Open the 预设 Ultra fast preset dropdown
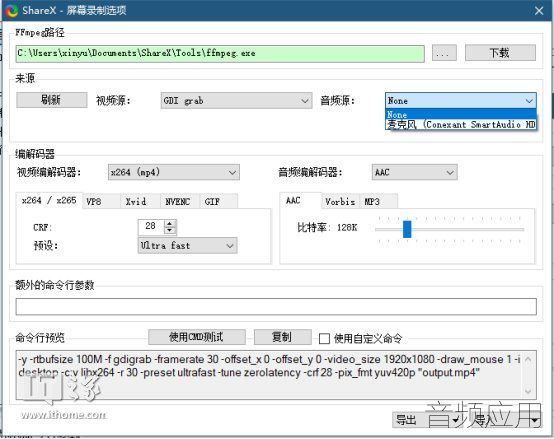The image size is (554, 439). (x=187, y=245)
